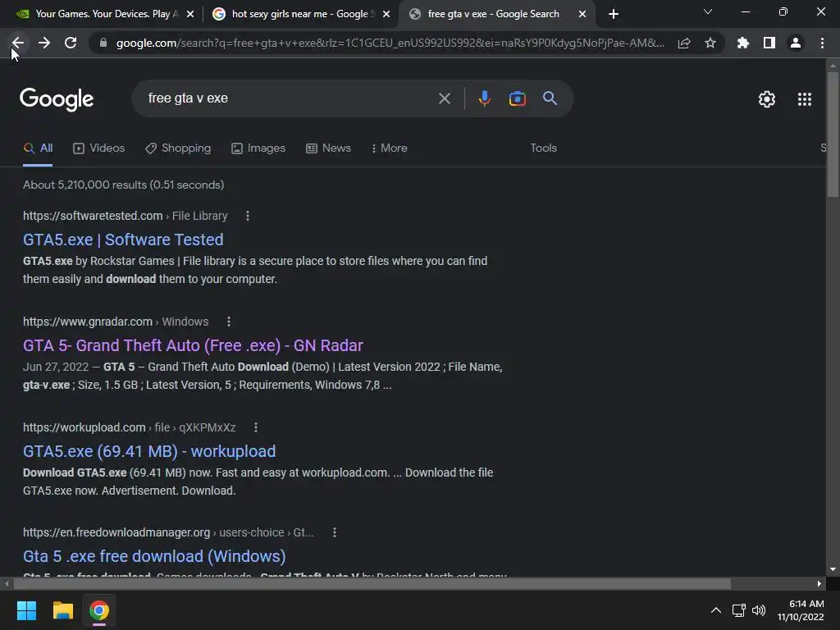Screen dimensions: 840x630
Task: Open options menu for freedownloadmanager.org result
Action: [x=335, y=532]
